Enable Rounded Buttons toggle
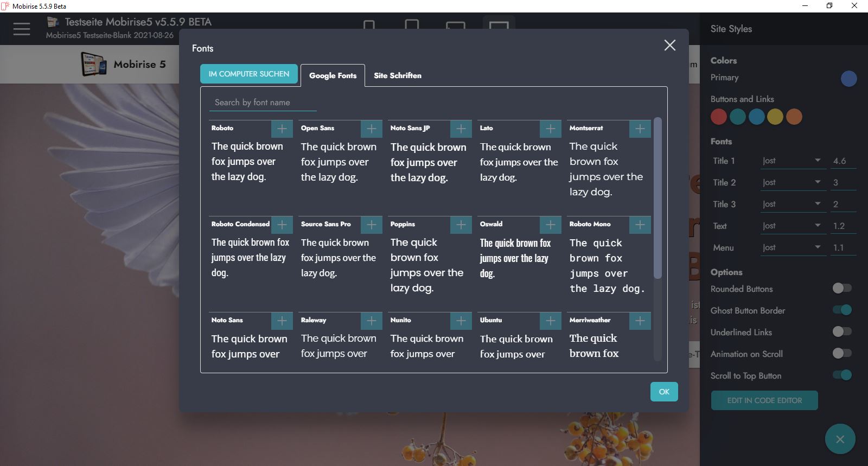This screenshot has height=466, width=868. [842, 288]
